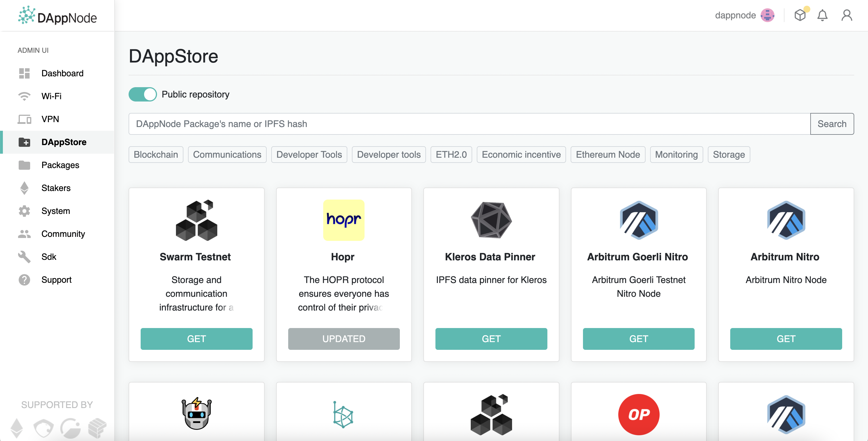Focus the package name or IPFS hash field

(469, 124)
